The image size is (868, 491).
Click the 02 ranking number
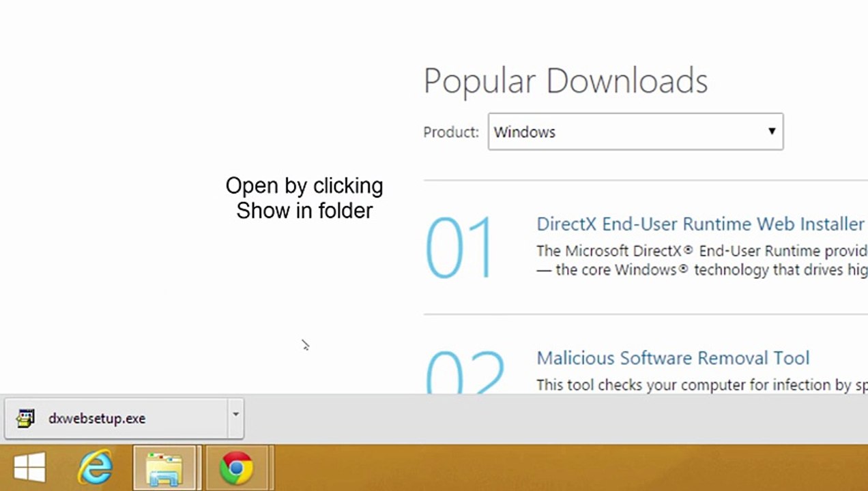[x=465, y=372]
